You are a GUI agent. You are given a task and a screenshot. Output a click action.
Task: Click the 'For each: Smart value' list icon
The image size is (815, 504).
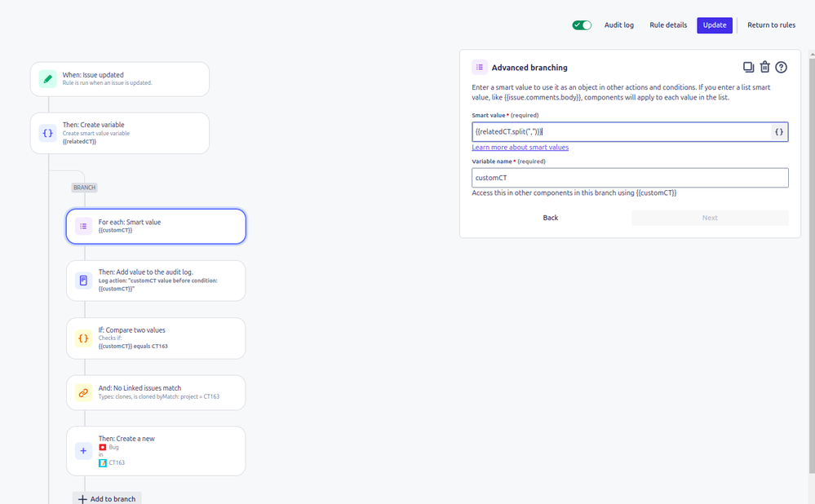[x=83, y=226]
